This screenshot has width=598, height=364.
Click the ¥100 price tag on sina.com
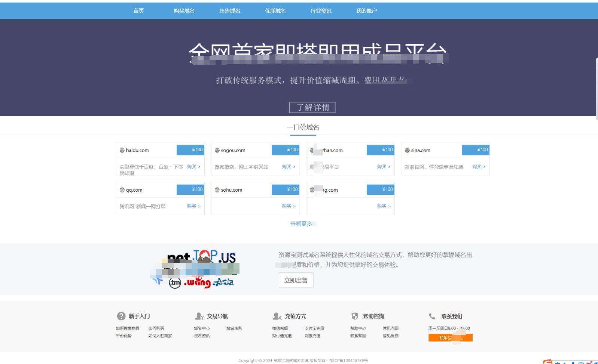pyautogui.click(x=476, y=150)
